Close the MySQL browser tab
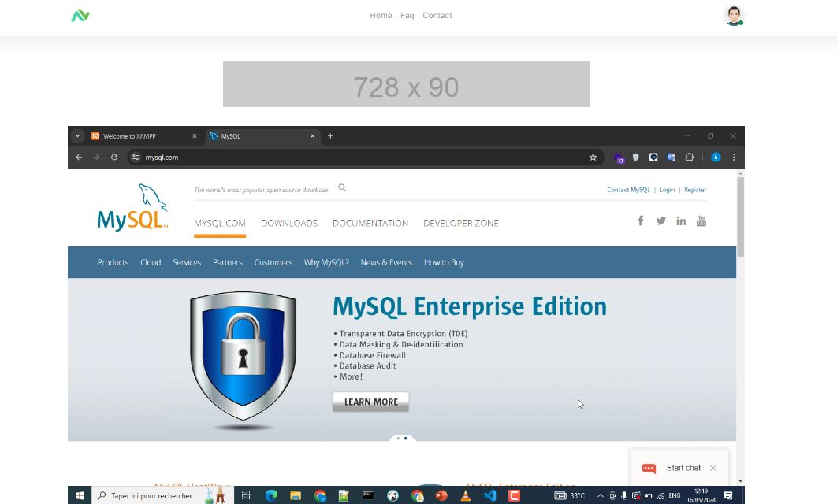The width and height of the screenshot is (837, 504). (312, 136)
